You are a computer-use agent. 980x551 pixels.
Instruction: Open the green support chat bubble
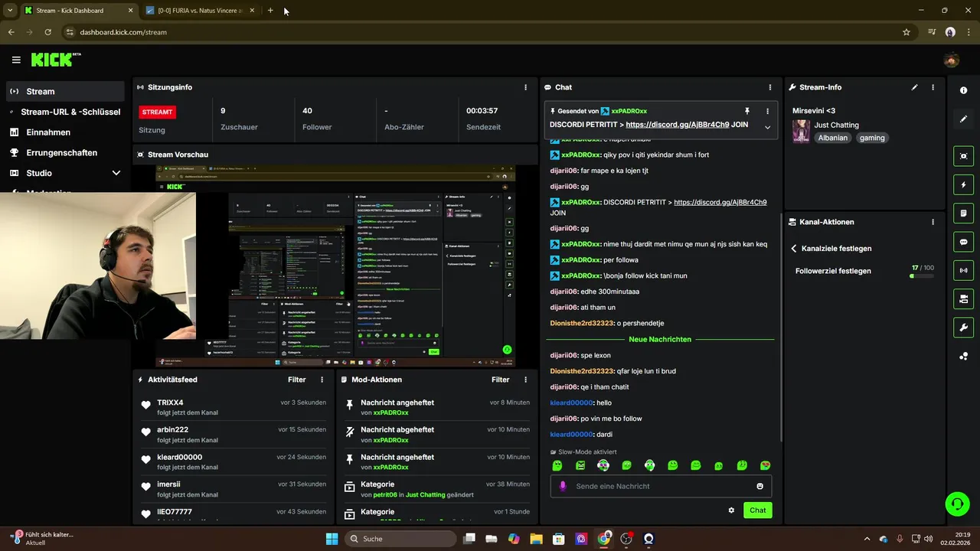pyautogui.click(x=956, y=504)
